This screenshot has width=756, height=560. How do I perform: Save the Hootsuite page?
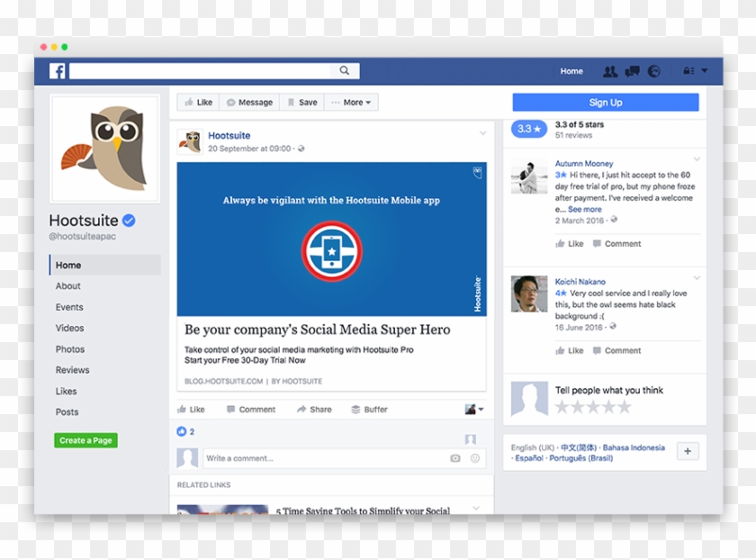click(301, 103)
